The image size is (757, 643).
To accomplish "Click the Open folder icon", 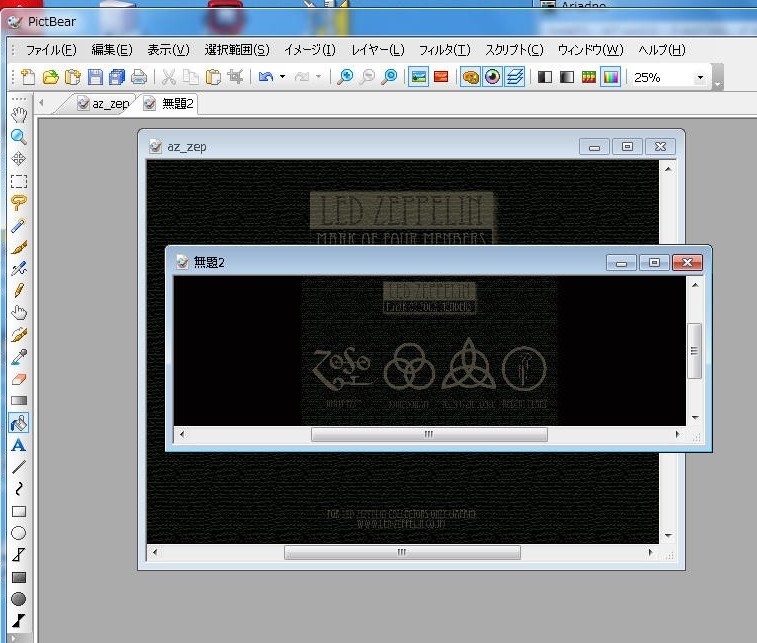I will (51, 77).
